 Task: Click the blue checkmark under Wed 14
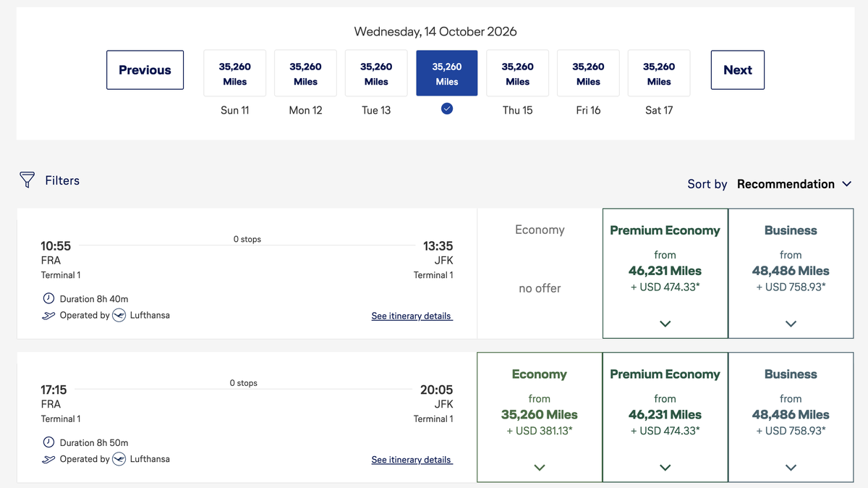coord(446,108)
